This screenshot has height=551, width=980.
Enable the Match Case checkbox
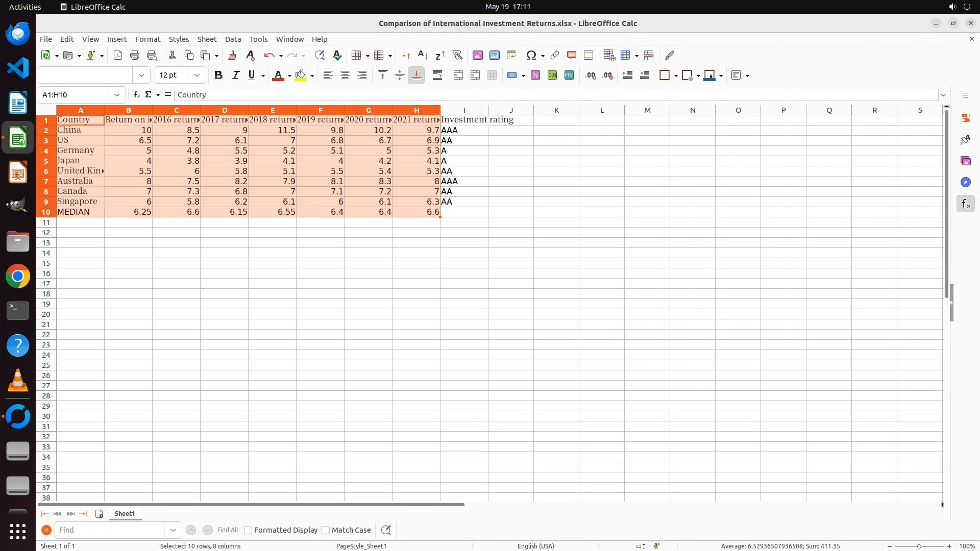326,530
